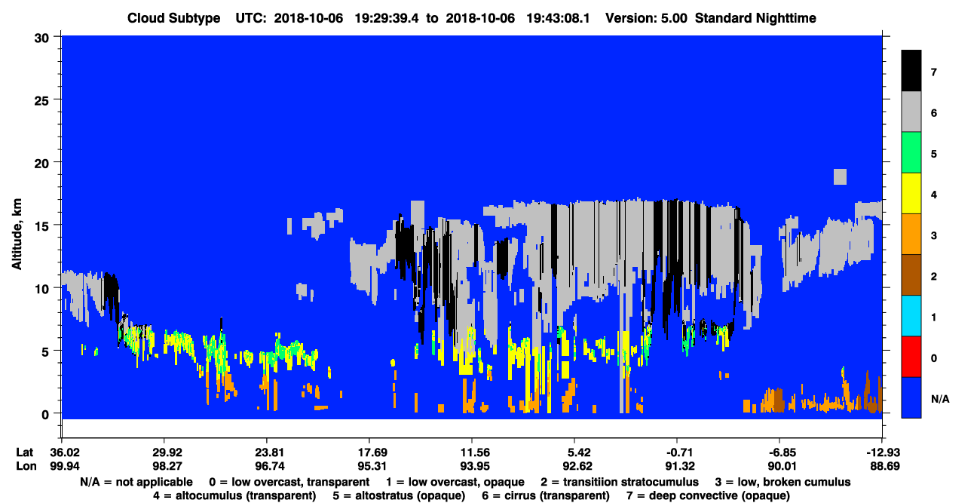Click the isolated gray cirrus patch near 19 km
The height and width of the screenshot is (503, 980).
pyautogui.click(x=840, y=176)
